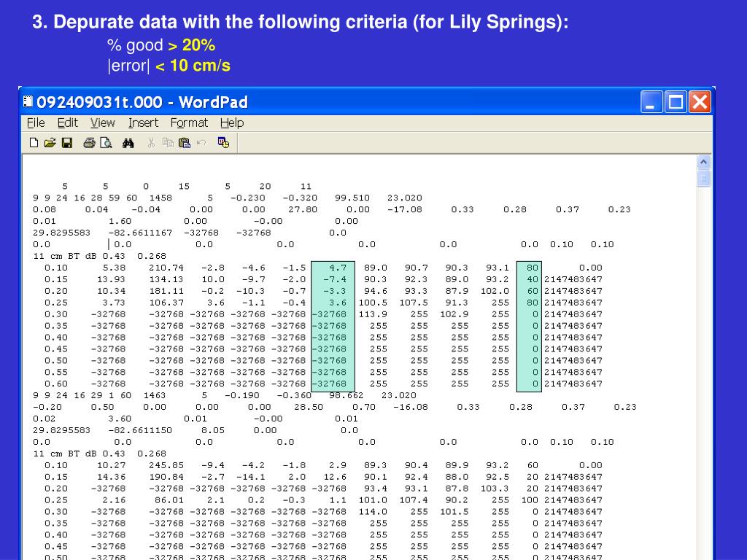Click the value 13.93

click(111, 279)
